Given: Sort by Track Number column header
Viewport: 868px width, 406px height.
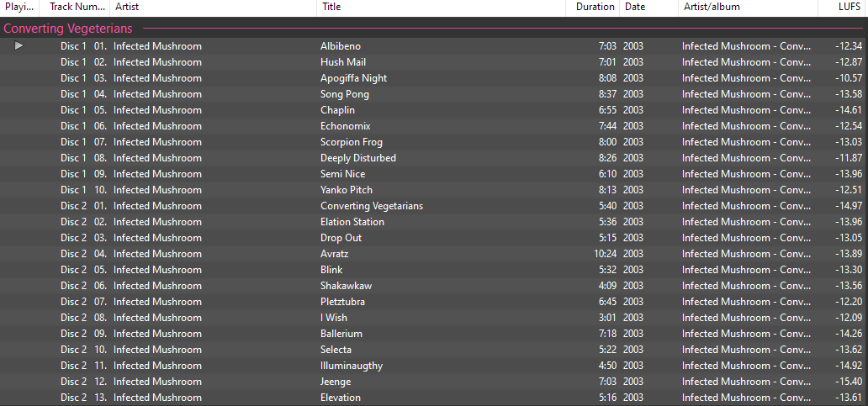Looking at the screenshot, I should (75, 8).
